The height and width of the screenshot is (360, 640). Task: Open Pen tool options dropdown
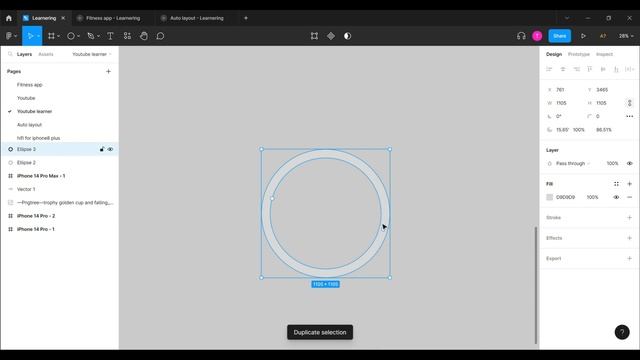click(x=98, y=36)
